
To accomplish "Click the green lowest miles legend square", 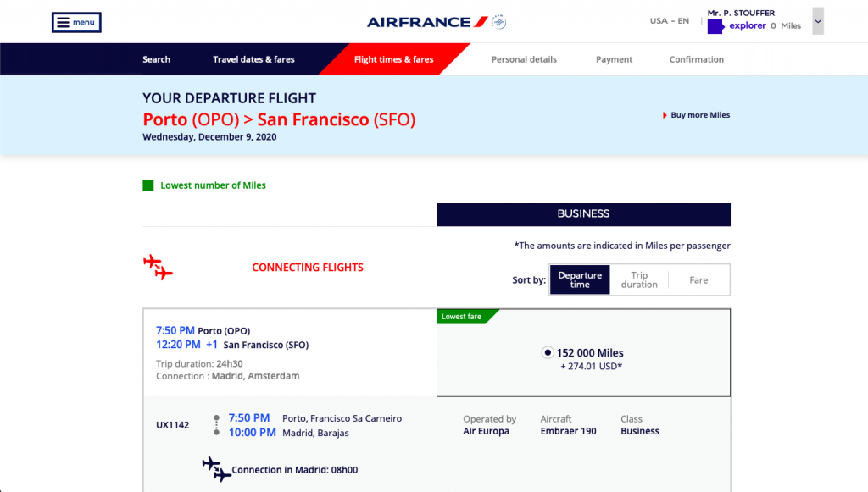I will (147, 185).
